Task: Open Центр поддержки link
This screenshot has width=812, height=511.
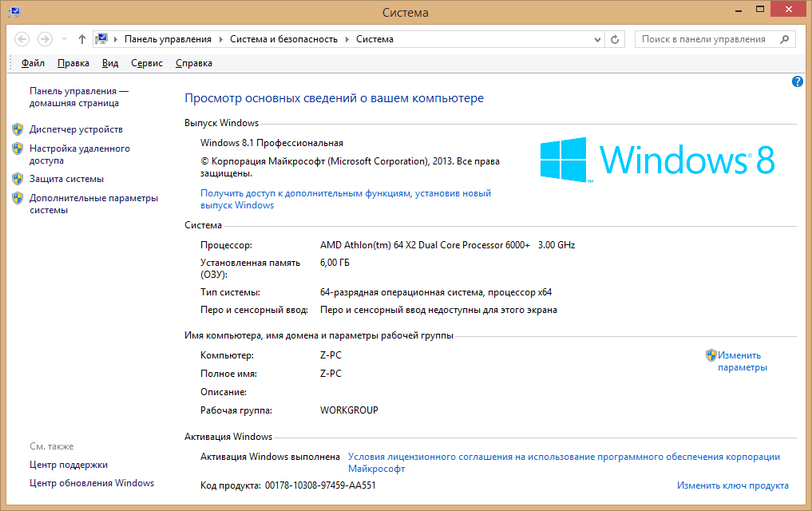Action: tap(69, 465)
